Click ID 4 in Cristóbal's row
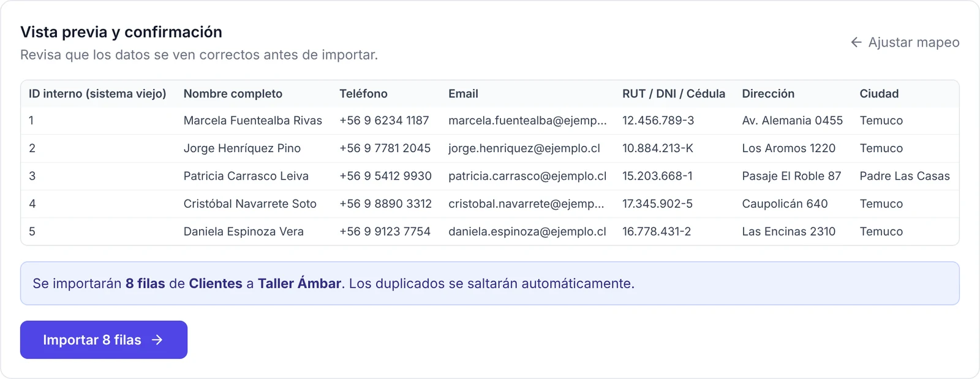 [x=32, y=204]
